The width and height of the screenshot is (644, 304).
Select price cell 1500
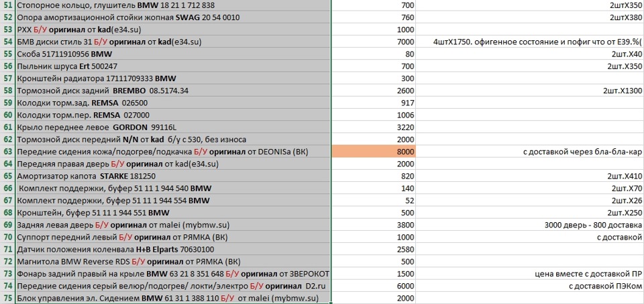click(x=374, y=274)
